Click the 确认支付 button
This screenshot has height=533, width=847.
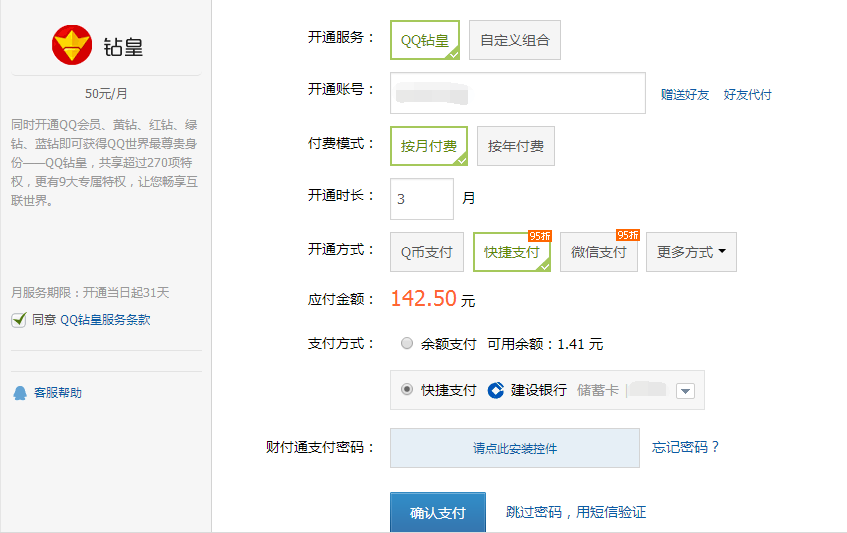[438, 512]
